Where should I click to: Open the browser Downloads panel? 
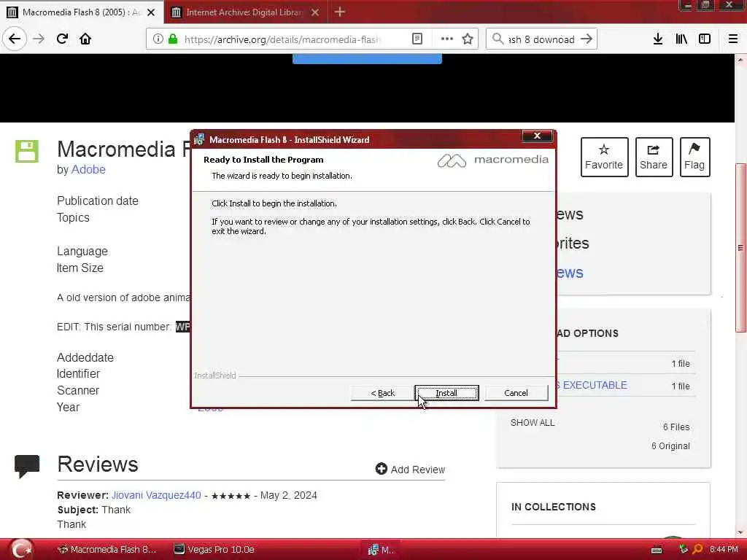(x=658, y=39)
